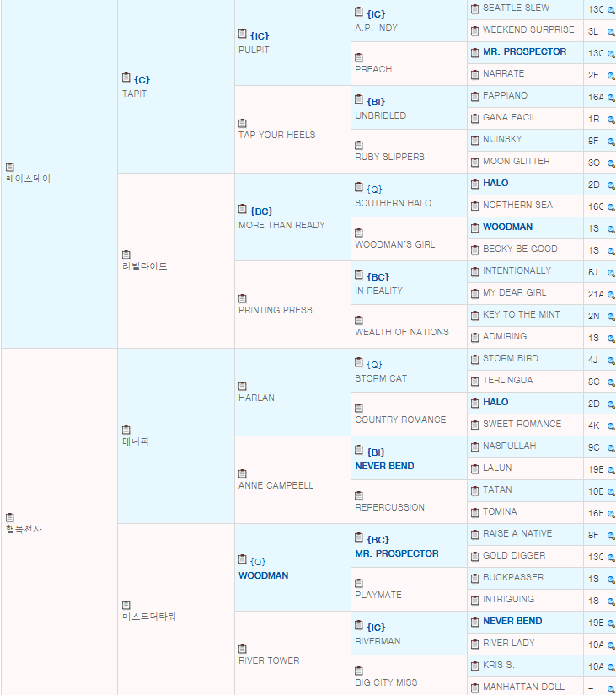Open clipboard icon above IN REALITY
Screen dimensions: 616x695
(359, 275)
